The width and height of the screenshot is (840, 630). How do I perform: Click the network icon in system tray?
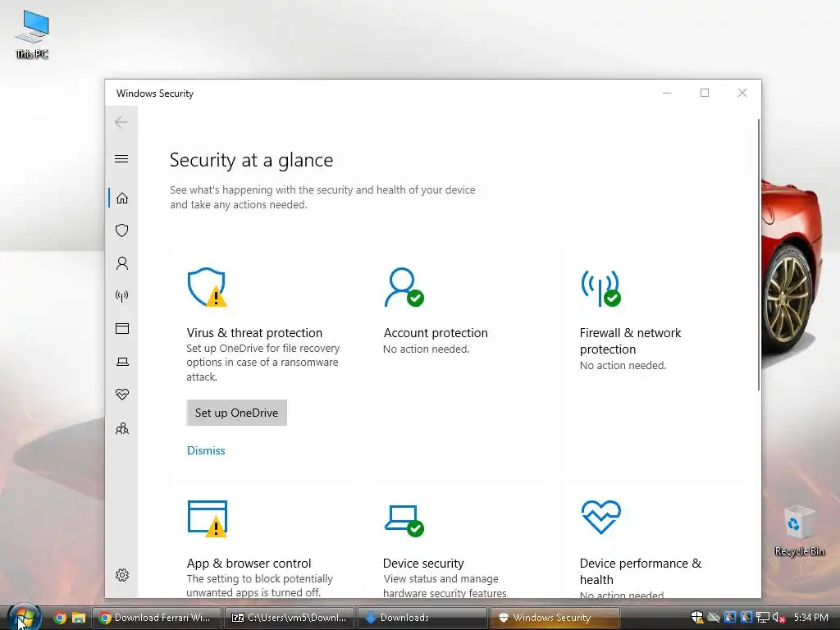(763, 618)
